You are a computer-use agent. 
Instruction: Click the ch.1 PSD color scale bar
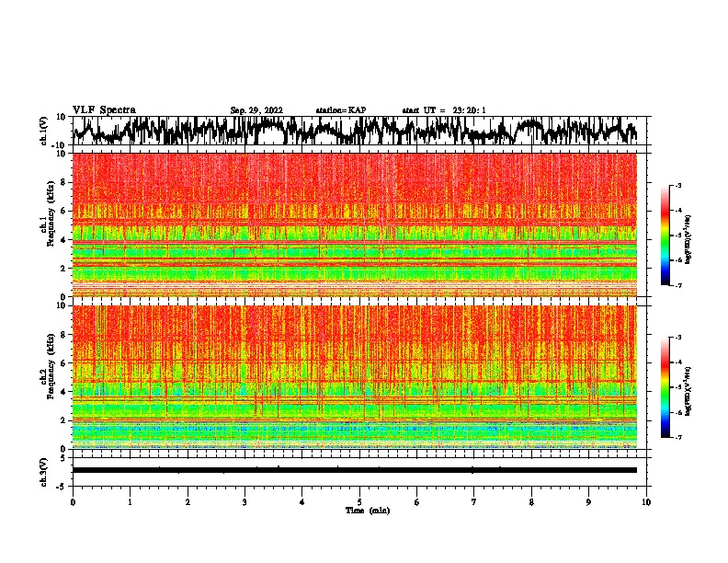pos(665,236)
